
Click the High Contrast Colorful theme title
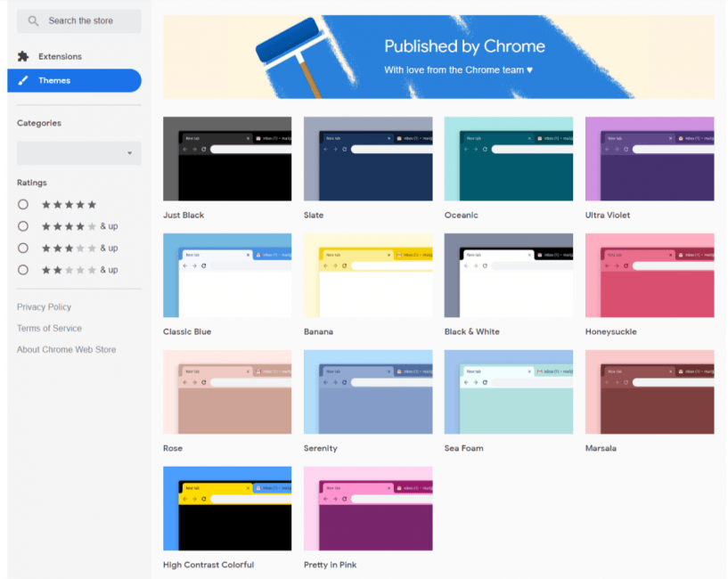tap(209, 565)
